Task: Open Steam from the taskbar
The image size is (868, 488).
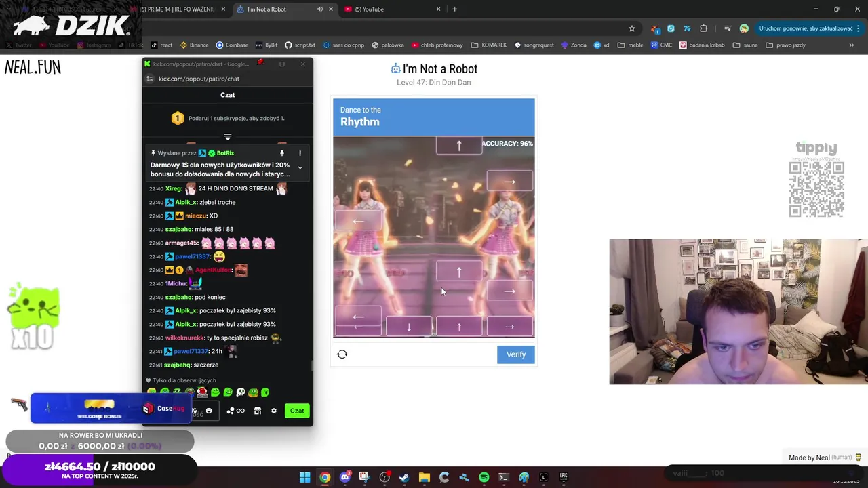Action: (404, 477)
